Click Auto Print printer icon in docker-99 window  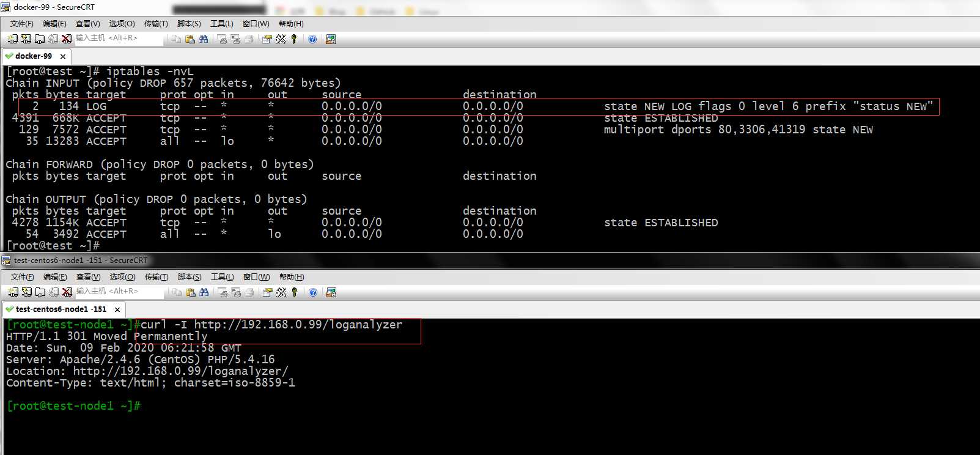coord(249,39)
